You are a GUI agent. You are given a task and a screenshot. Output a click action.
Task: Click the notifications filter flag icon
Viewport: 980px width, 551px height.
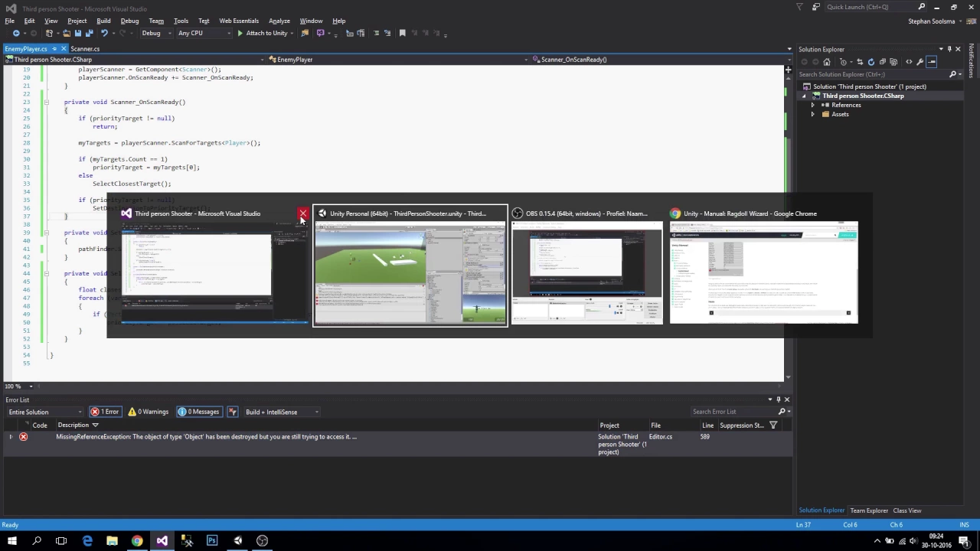pos(799,7)
